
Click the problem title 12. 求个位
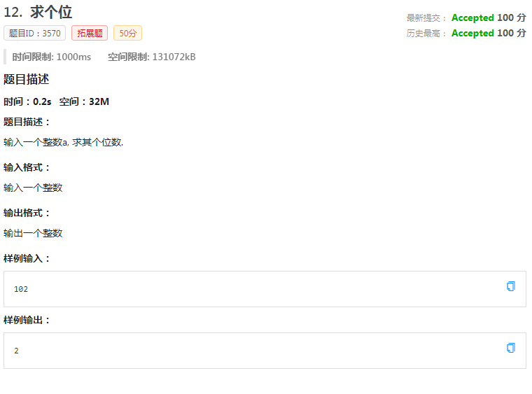tap(38, 12)
